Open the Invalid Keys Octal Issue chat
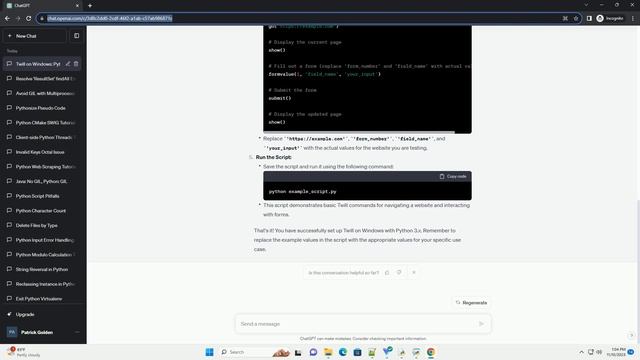640x360 pixels. pyautogui.click(x=42, y=152)
